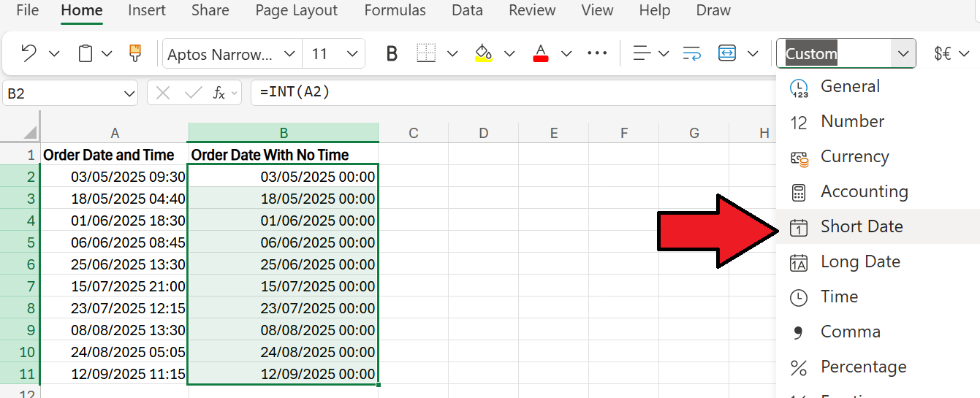Viewport: 980px width, 398px height.
Task: Go to the Page Layout tab
Action: coord(297,10)
